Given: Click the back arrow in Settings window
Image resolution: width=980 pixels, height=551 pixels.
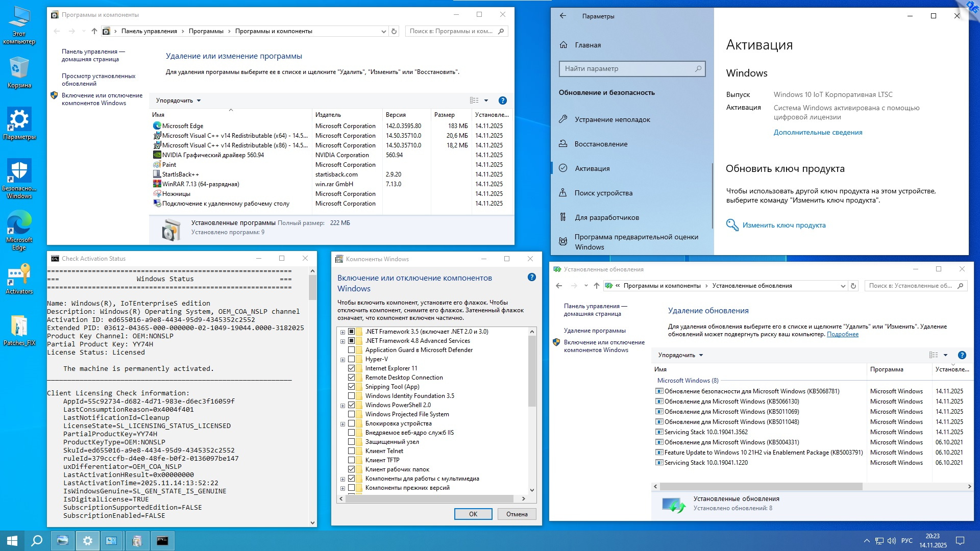Looking at the screenshot, I should tap(563, 16).
